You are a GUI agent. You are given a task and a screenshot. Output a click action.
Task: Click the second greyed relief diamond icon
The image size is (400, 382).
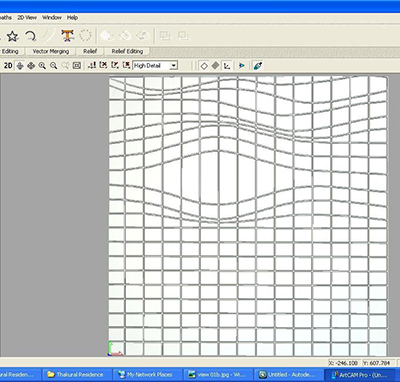[125, 35]
